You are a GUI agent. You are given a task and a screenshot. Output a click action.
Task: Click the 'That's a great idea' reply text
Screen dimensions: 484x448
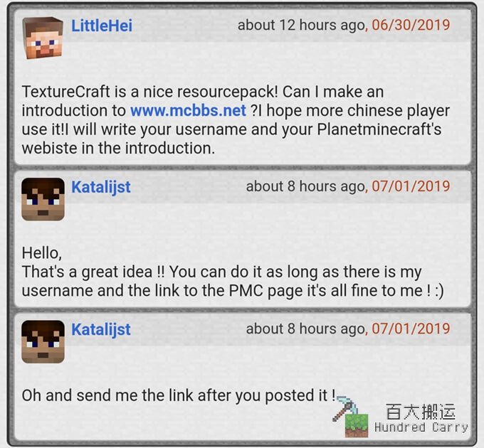tap(233, 281)
